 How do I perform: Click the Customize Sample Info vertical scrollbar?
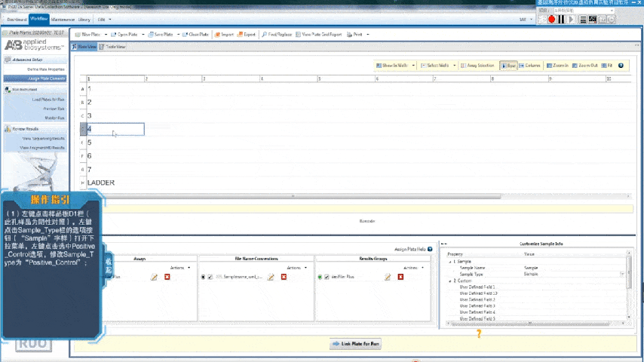[x=628, y=271]
